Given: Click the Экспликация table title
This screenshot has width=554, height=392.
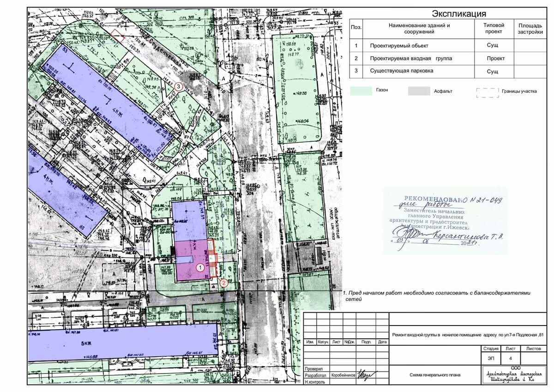Looking at the screenshot, I should 458,14.
